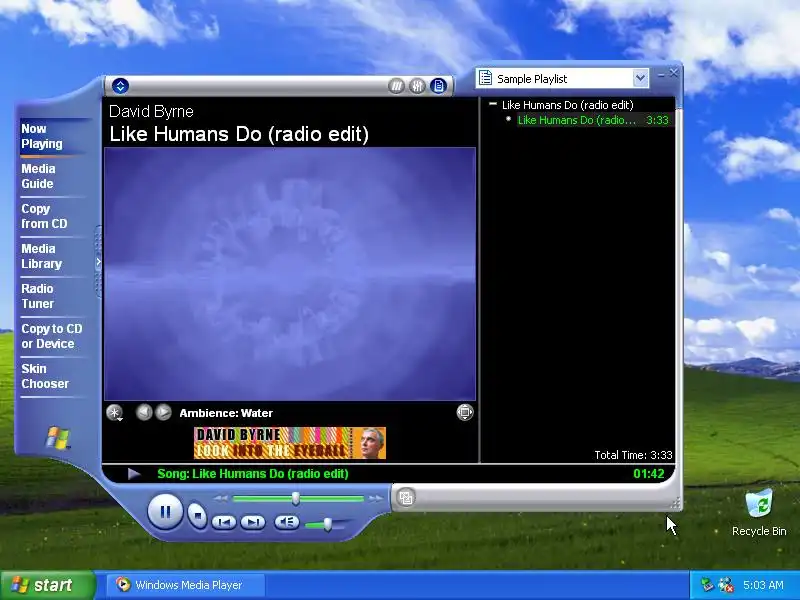Rewind using the double-left arrows
Screen dimensions: 800x600
tap(220, 498)
